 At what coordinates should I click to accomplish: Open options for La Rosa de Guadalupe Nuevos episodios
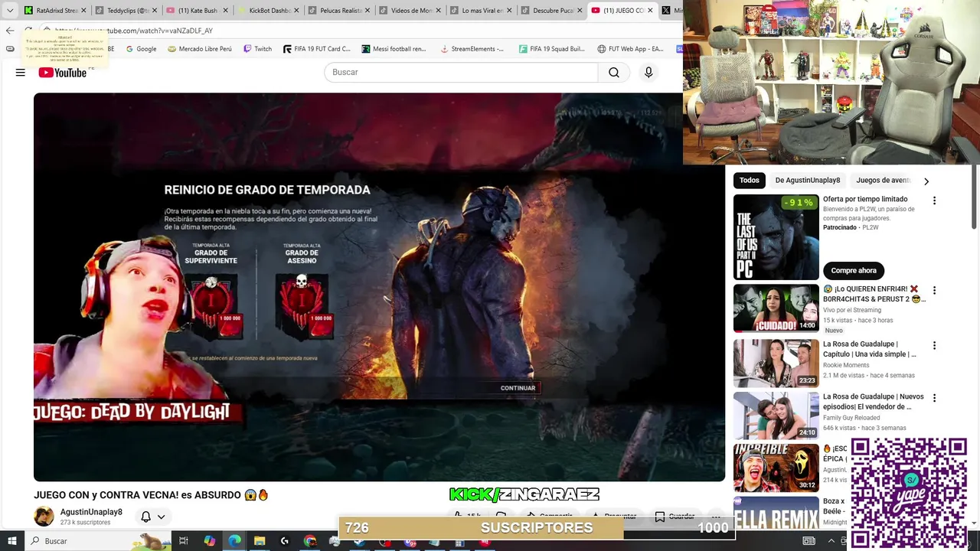(934, 398)
